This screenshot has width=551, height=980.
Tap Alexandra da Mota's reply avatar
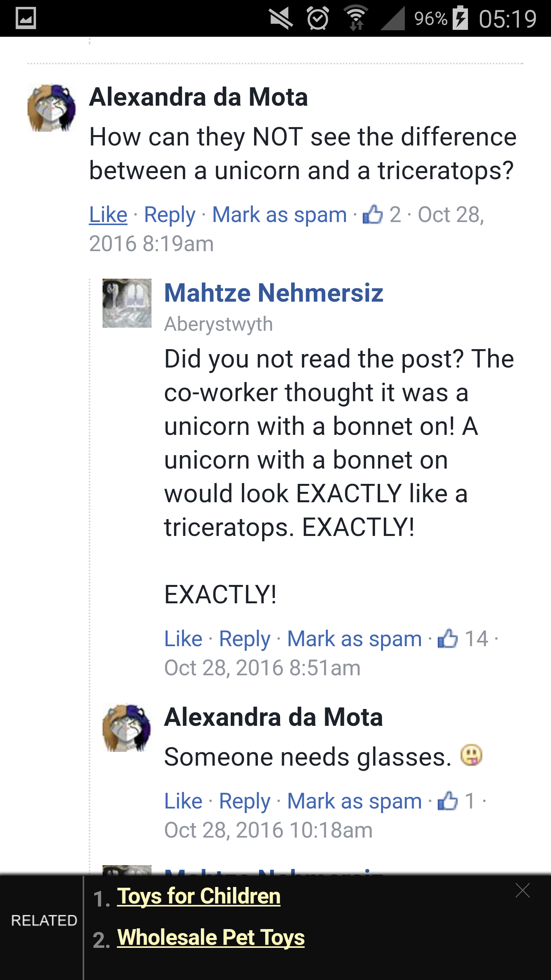coord(127,728)
